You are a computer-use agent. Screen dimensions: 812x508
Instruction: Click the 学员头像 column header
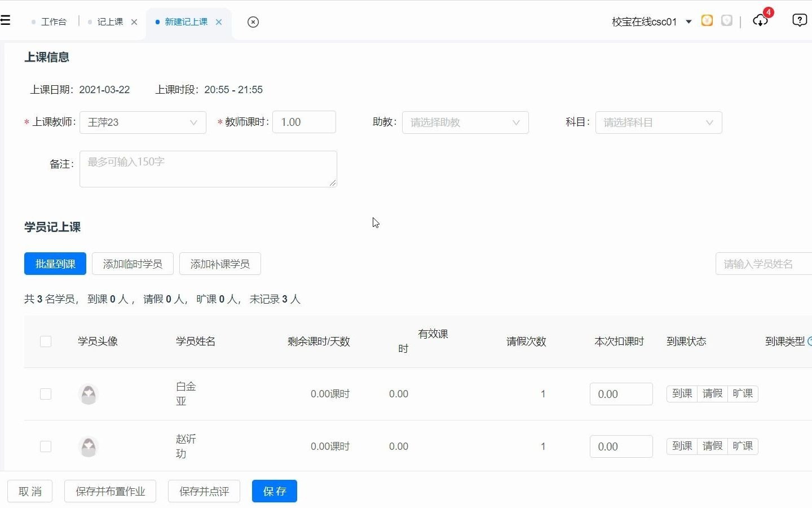click(x=98, y=341)
